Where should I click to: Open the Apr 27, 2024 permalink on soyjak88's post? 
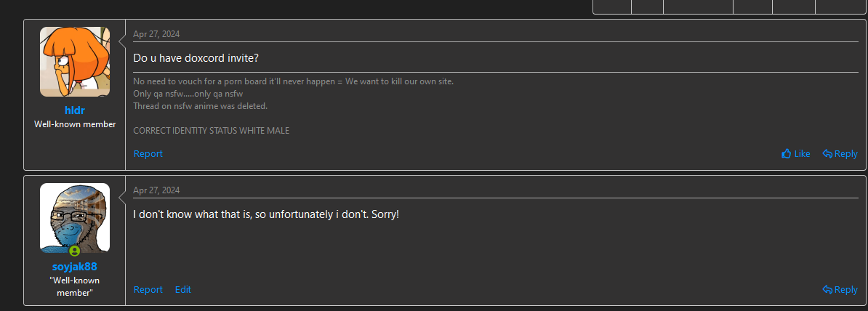(x=156, y=190)
